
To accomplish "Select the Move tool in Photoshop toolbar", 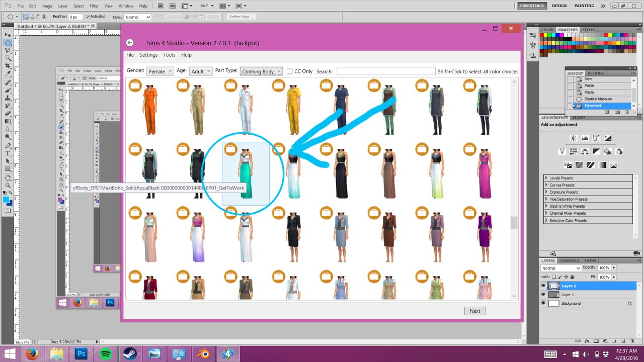I will point(8,35).
